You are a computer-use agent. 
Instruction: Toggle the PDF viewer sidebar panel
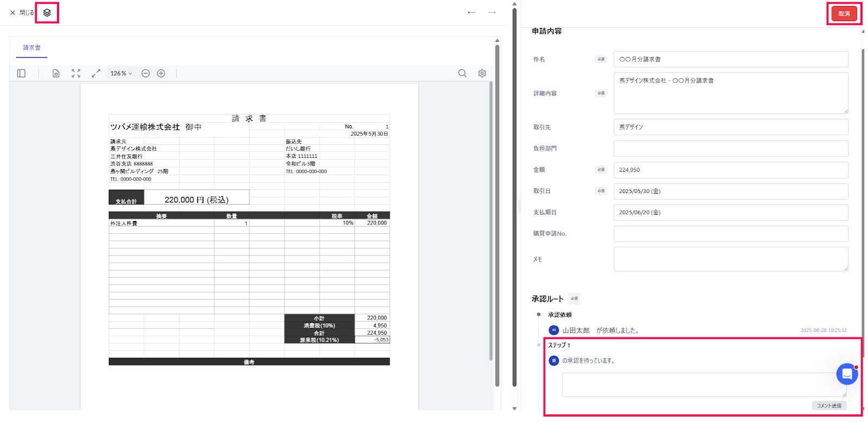pos(21,73)
